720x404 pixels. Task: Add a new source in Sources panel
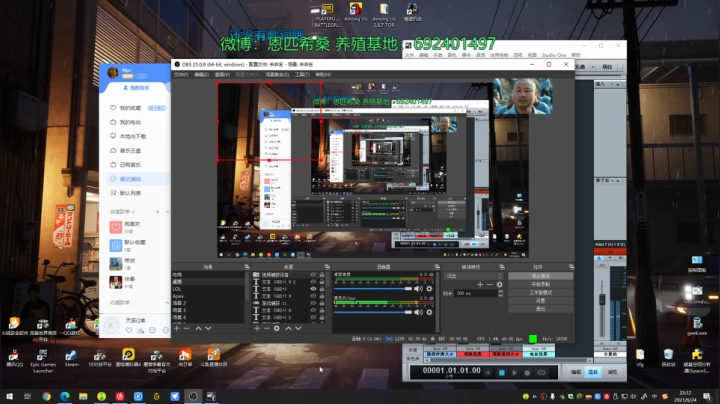click(257, 328)
